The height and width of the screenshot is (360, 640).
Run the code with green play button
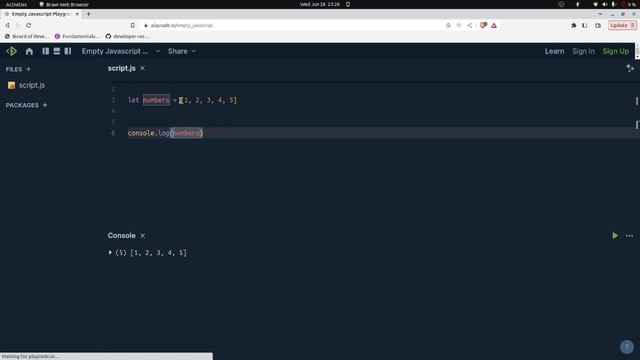(x=615, y=236)
